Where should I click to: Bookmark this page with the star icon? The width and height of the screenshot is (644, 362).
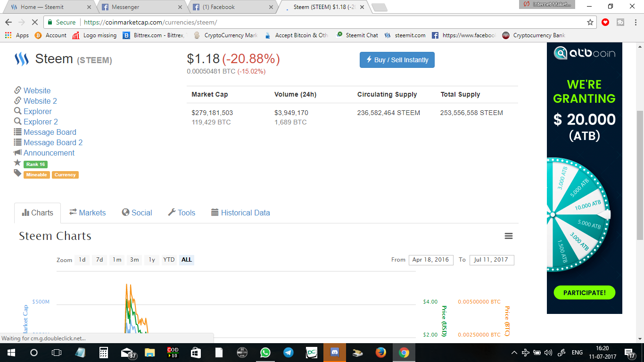click(x=590, y=22)
